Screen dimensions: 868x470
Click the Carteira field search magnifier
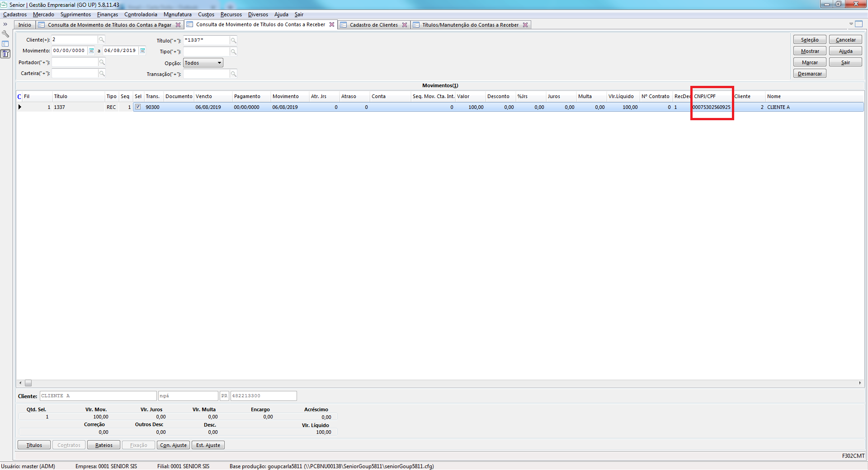(x=102, y=73)
